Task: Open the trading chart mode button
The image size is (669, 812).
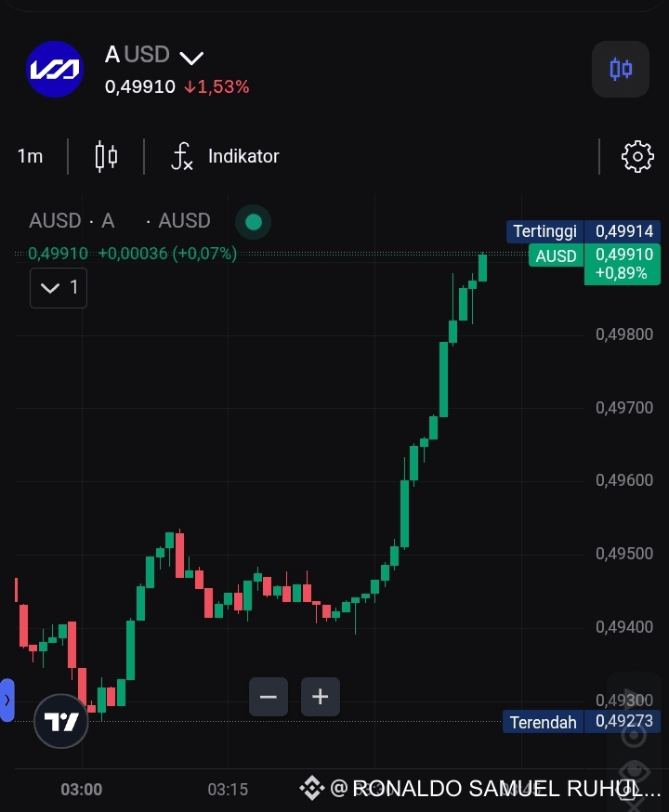Action: 621,69
